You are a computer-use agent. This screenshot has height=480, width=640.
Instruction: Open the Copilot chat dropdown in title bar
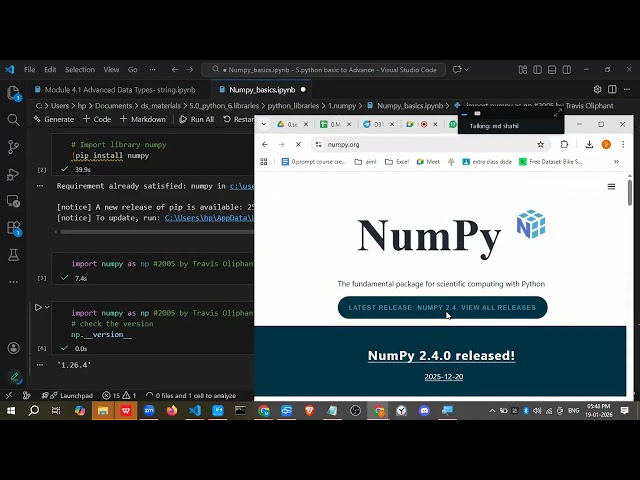point(467,70)
